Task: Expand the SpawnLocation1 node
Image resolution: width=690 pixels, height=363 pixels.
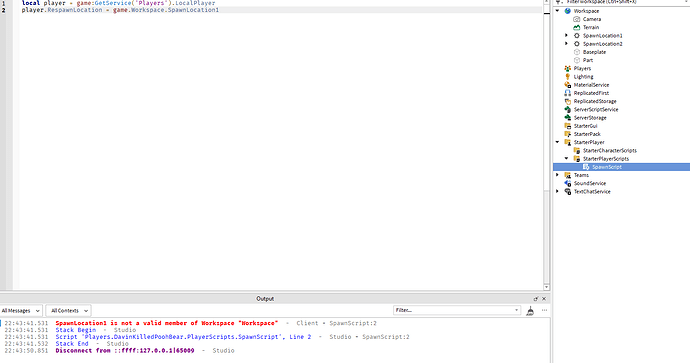Action: (567, 35)
